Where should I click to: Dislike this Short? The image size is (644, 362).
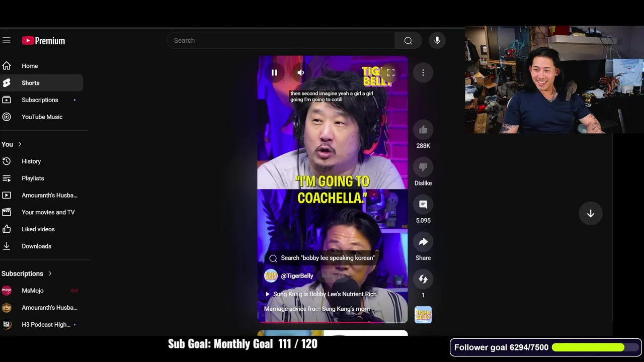[423, 167]
